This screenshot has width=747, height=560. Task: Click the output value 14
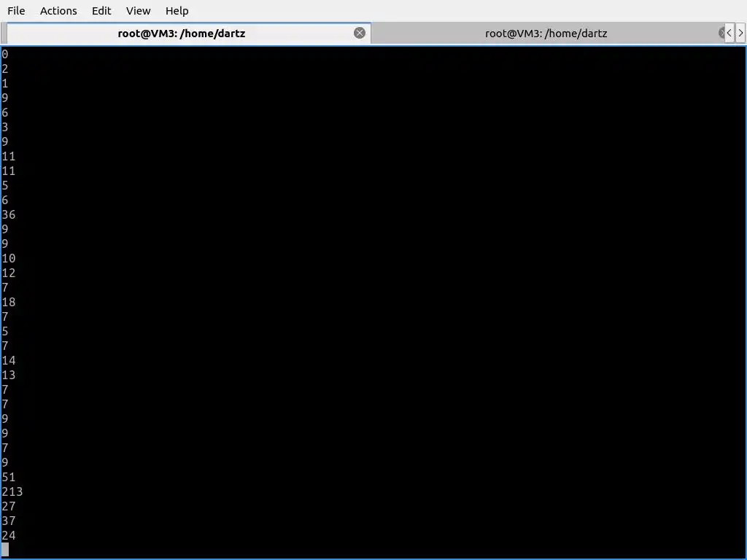tap(9, 360)
